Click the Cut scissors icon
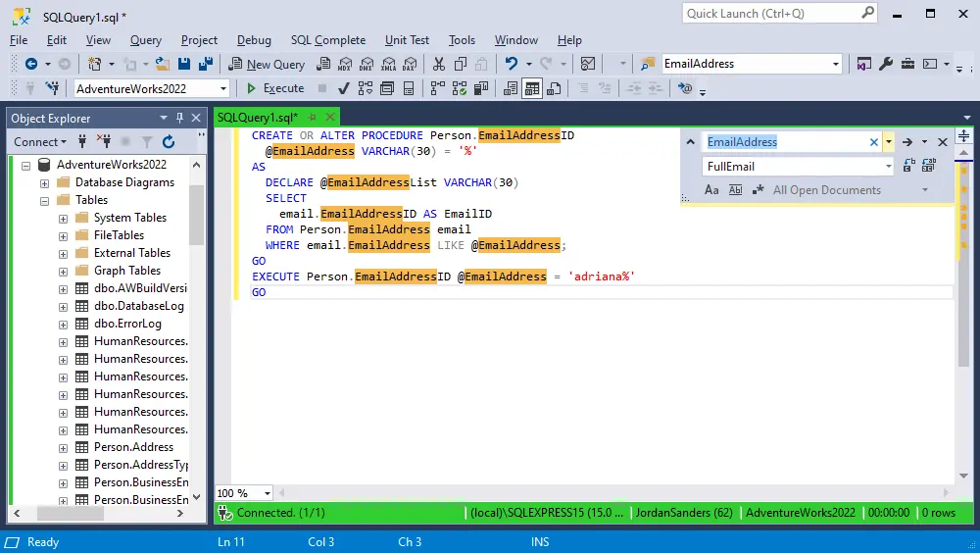Screen dimensions: 980x553 [438, 64]
